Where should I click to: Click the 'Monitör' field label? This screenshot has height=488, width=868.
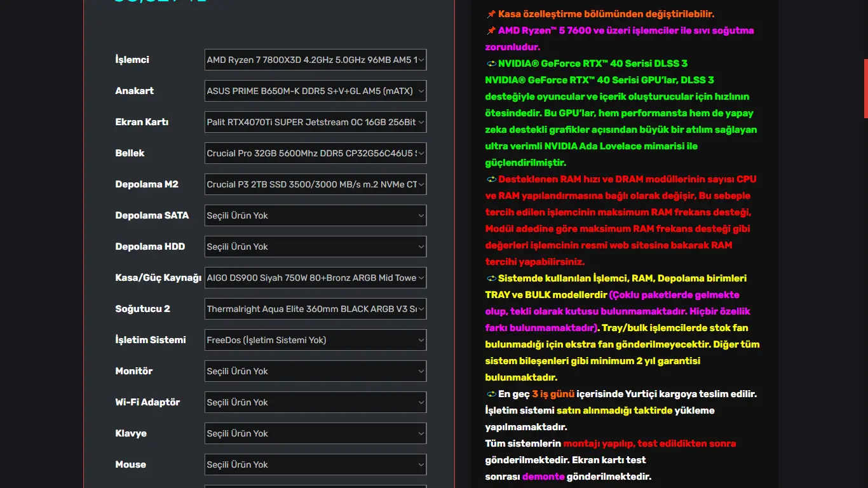(134, 371)
